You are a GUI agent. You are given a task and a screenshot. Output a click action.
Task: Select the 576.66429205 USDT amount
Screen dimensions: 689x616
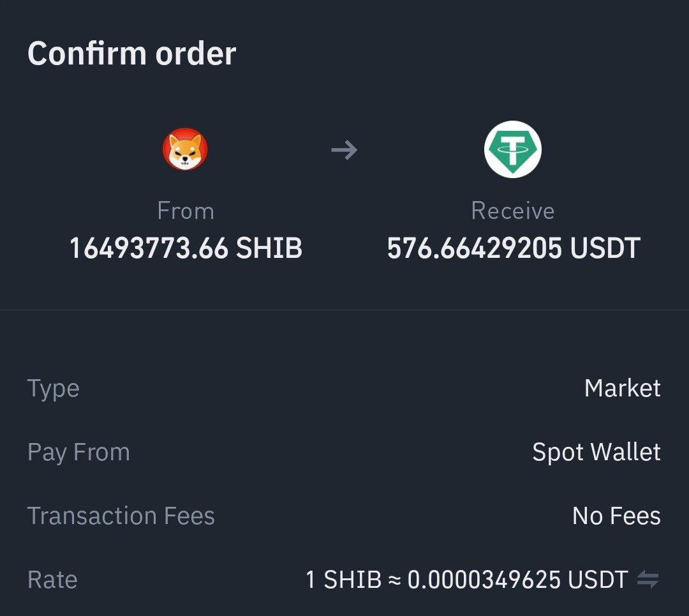pos(513,248)
